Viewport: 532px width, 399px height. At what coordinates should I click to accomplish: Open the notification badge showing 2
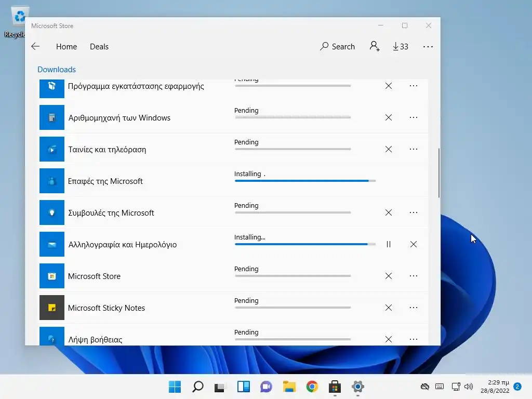click(518, 387)
